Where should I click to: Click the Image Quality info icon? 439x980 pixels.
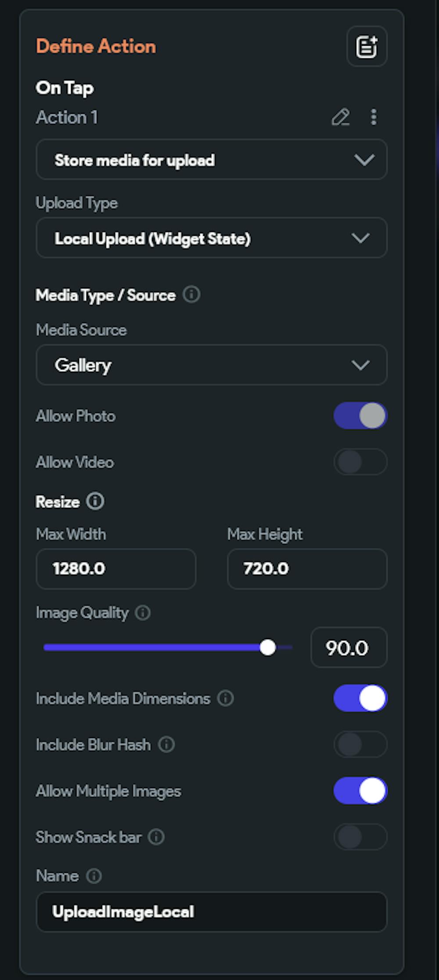click(x=143, y=613)
